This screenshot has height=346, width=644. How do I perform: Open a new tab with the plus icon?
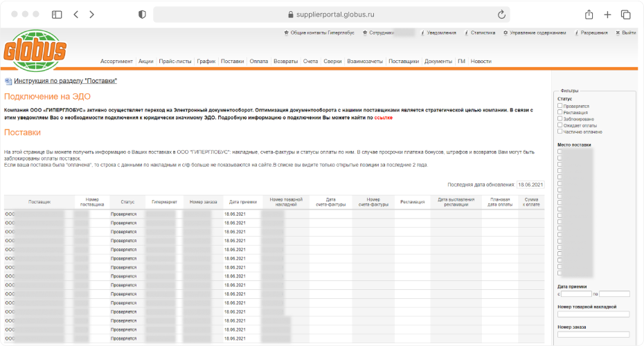tap(607, 15)
